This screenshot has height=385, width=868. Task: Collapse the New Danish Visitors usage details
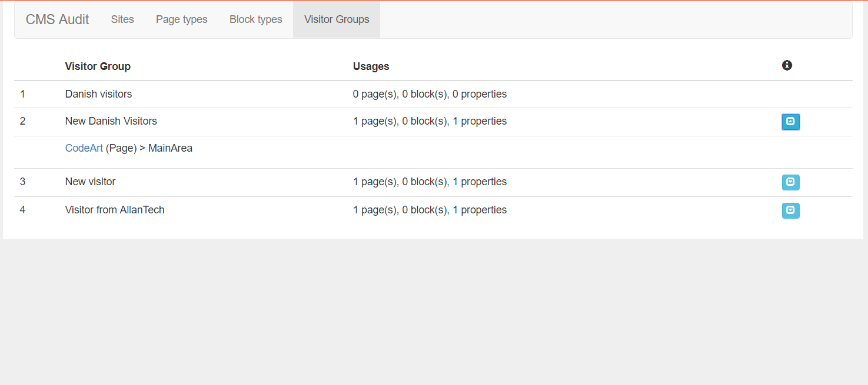click(x=790, y=122)
